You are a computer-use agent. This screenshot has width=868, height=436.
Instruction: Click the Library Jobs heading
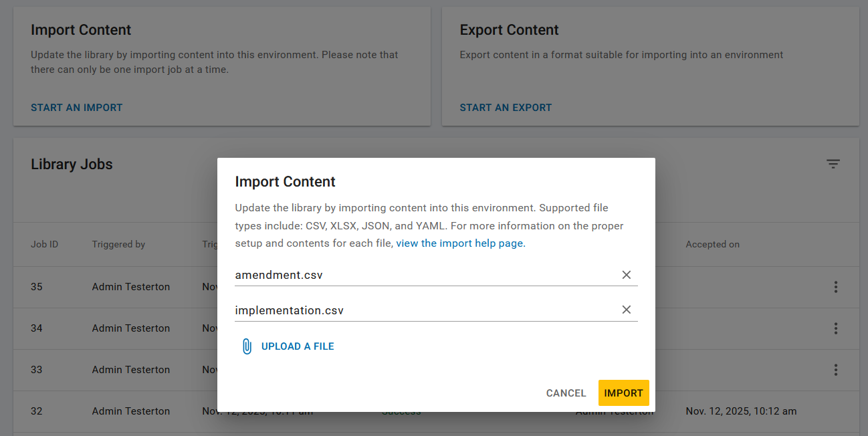[x=72, y=164]
